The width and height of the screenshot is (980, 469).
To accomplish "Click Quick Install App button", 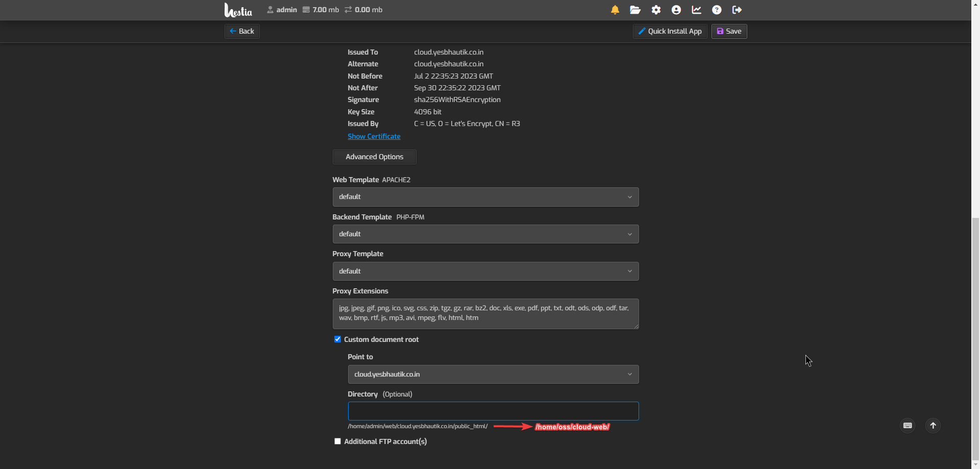I will [x=670, y=31].
